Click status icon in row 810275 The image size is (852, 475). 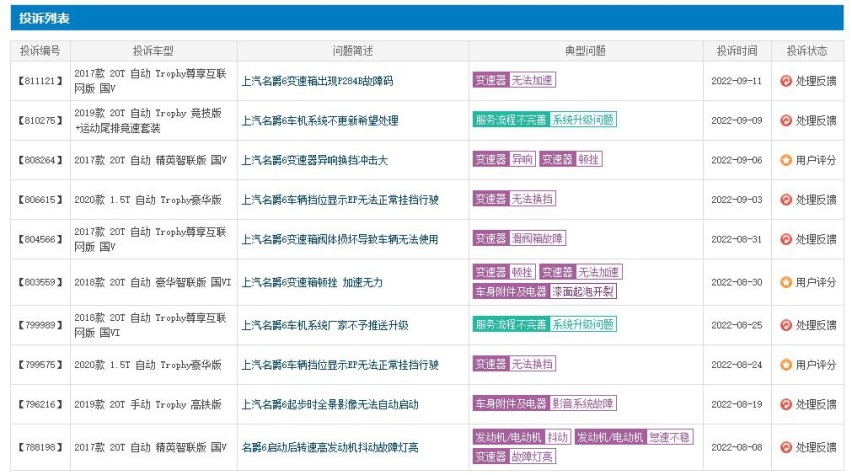(x=786, y=121)
